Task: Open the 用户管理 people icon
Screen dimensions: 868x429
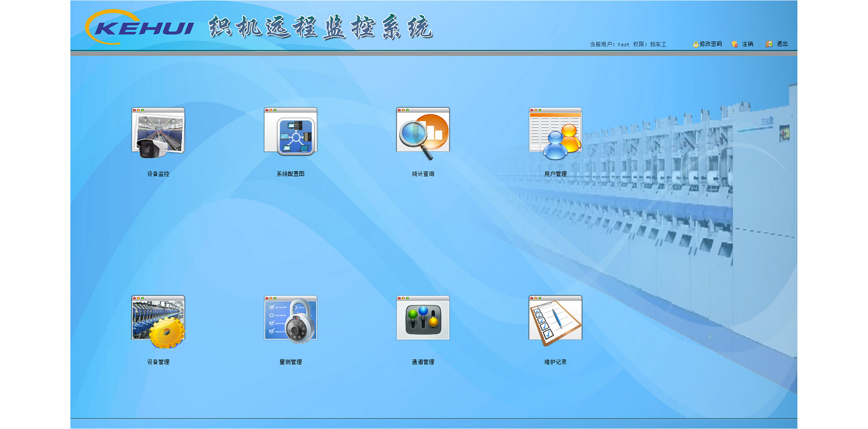Action: [555, 133]
